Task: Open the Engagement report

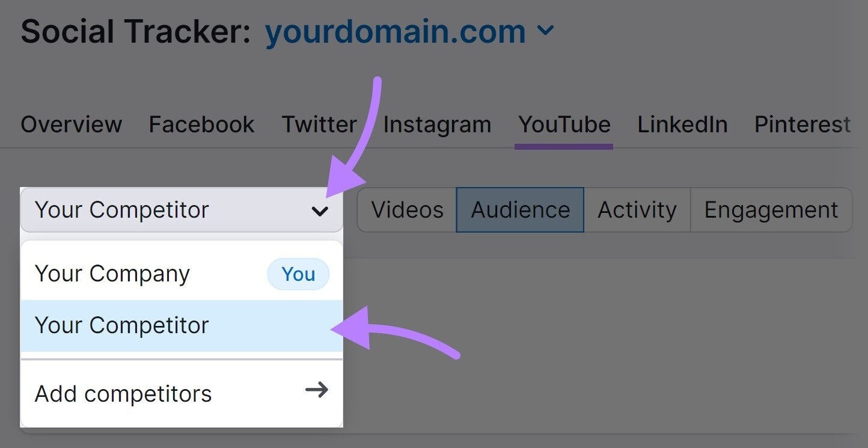Action: 771,209
